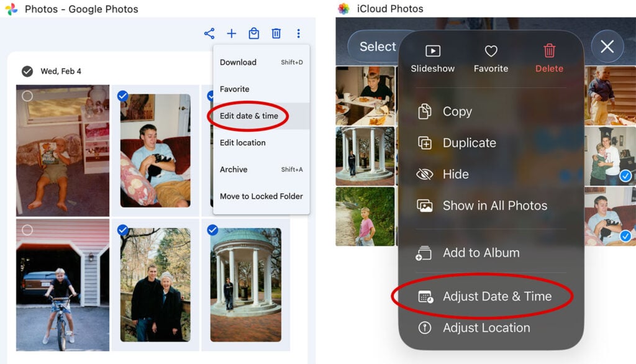
Task: Toggle the Wed, Feb 4 date checkmark
Action: (x=27, y=71)
